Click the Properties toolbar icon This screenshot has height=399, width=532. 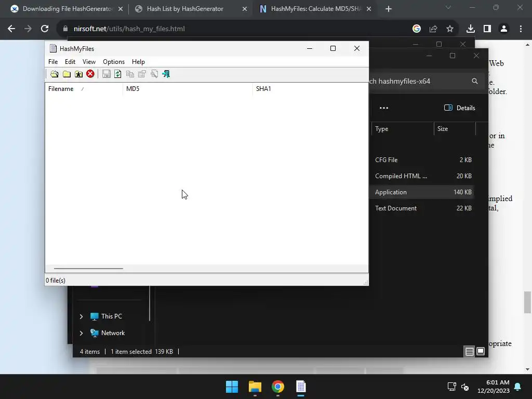pyautogui.click(x=142, y=74)
